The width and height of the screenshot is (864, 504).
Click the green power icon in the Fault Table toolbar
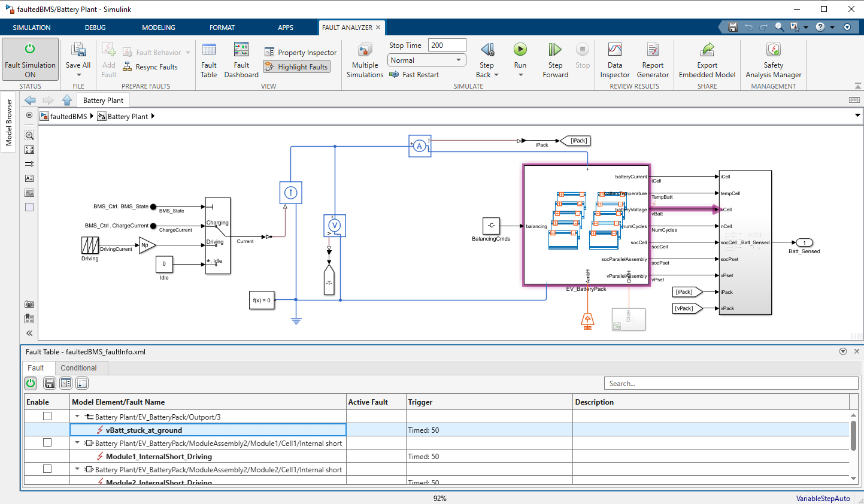click(x=31, y=383)
